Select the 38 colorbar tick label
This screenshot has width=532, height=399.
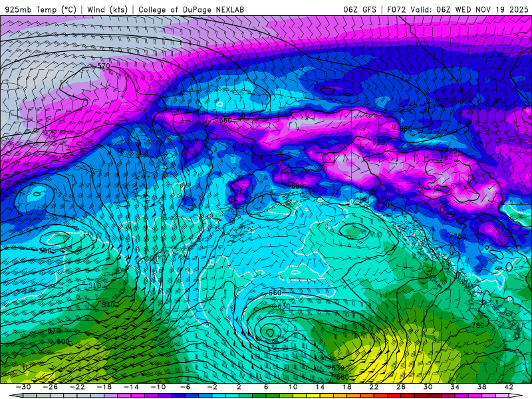(x=481, y=387)
